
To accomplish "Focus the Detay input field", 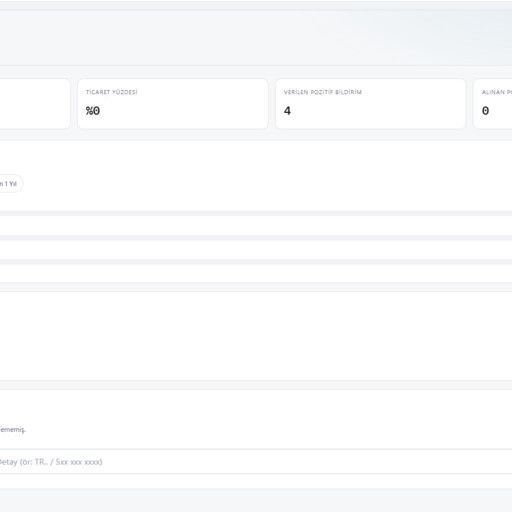I will click(256, 462).
